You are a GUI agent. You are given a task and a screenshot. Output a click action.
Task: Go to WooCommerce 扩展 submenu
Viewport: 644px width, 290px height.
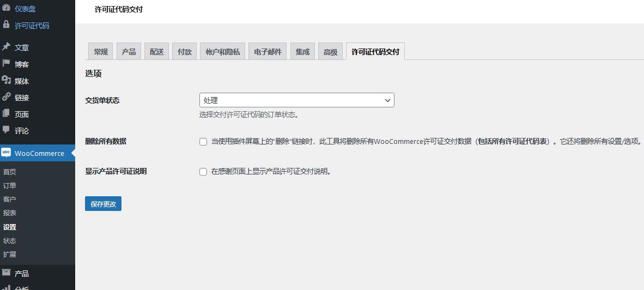[x=9, y=254]
